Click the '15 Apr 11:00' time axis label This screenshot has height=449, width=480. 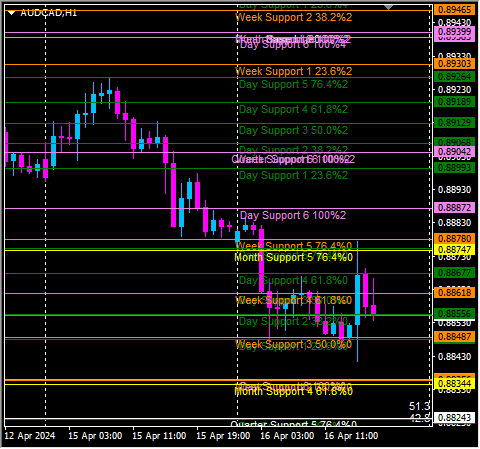[159, 436]
